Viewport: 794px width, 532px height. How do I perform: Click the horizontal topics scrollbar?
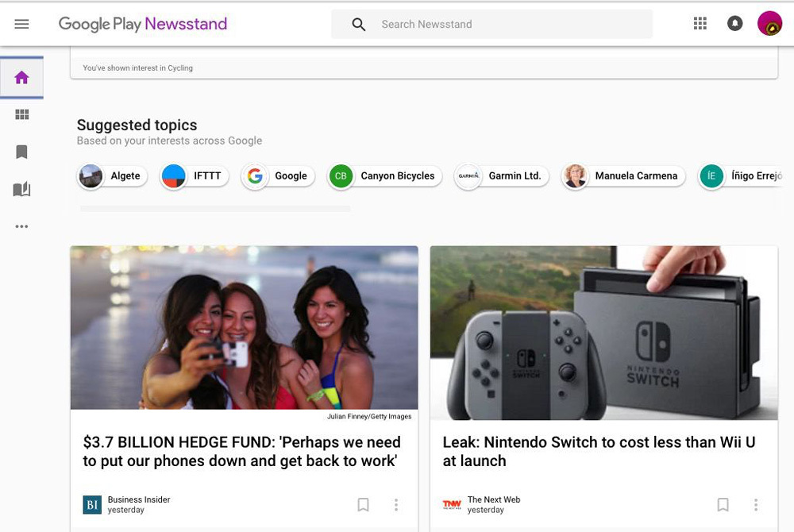click(x=215, y=209)
